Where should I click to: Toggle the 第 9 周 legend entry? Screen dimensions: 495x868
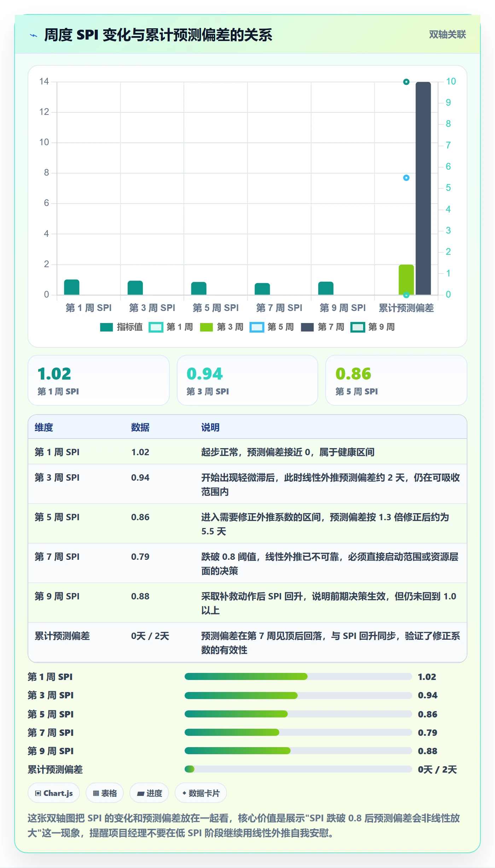pyautogui.click(x=373, y=327)
